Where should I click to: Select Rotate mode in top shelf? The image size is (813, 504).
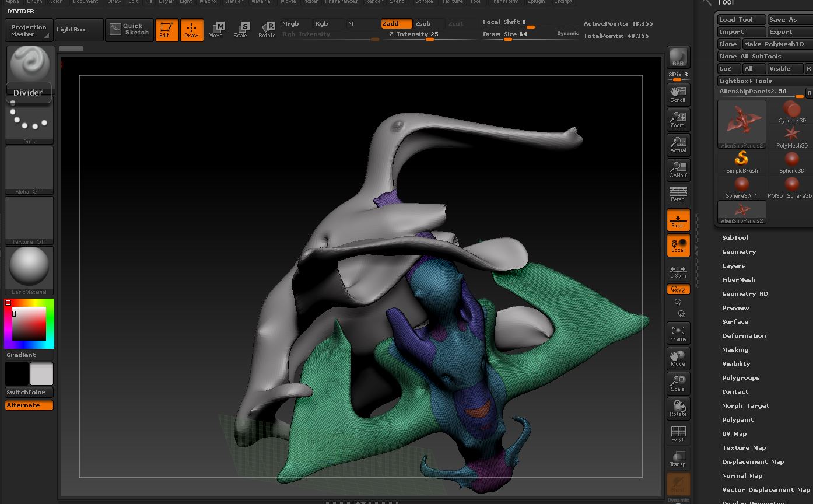267,30
